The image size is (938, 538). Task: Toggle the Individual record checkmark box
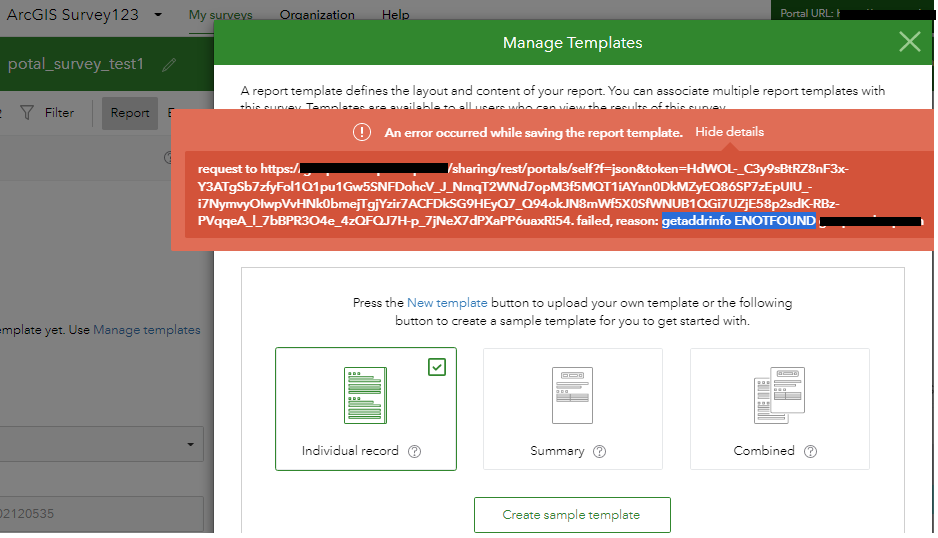point(437,367)
